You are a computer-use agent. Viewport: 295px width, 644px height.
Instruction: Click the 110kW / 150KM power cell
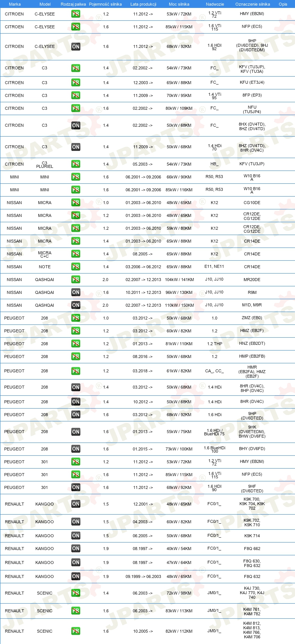[x=180, y=305]
